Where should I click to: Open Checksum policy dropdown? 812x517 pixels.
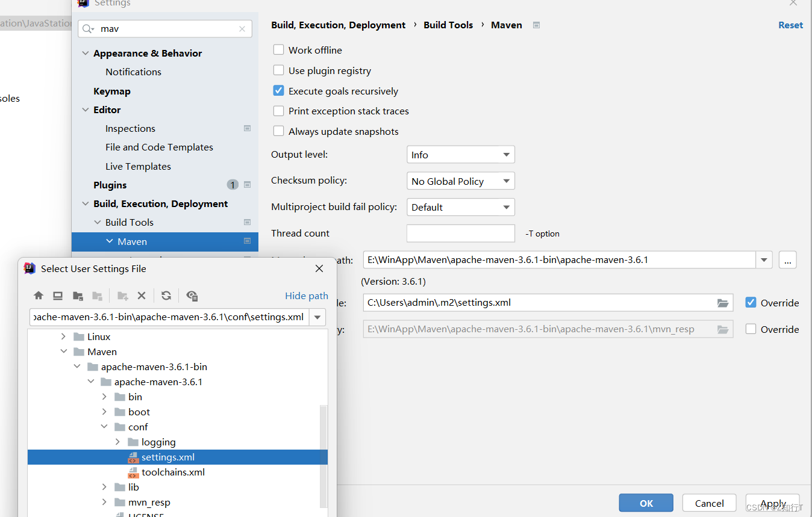pyautogui.click(x=461, y=181)
